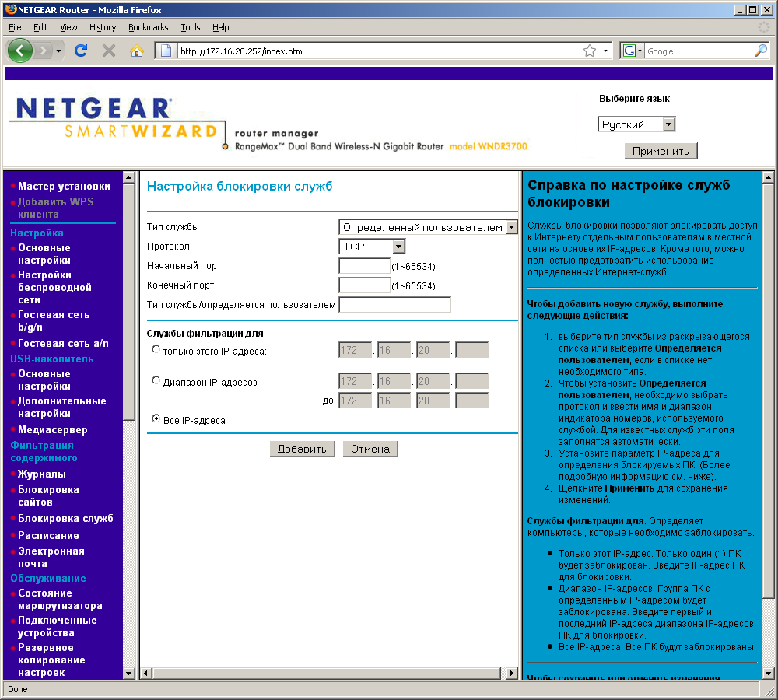Image resolution: width=778 pixels, height=700 pixels.
Task: Open Подключенные устройства link
Action: tap(57, 627)
